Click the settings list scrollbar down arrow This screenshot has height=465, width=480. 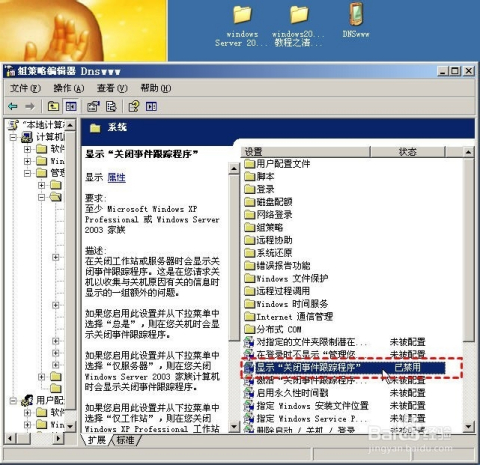pyautogui.click(x=468, y=427)
